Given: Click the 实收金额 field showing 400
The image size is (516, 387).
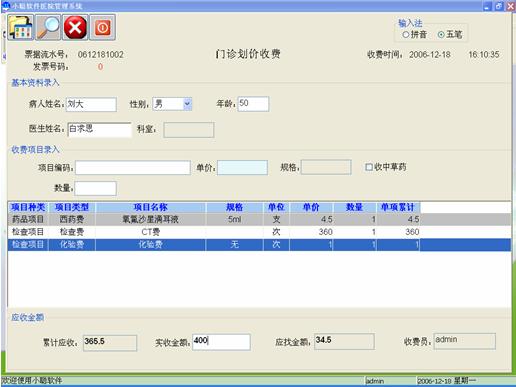Looking at the screenshot, I should pyautogui.click(x=221, y=342).
